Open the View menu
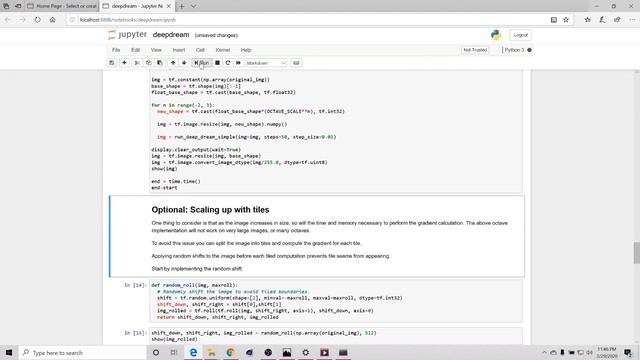Screen dimensions: 640x360 pyautogui.click(x=156, y=50)
